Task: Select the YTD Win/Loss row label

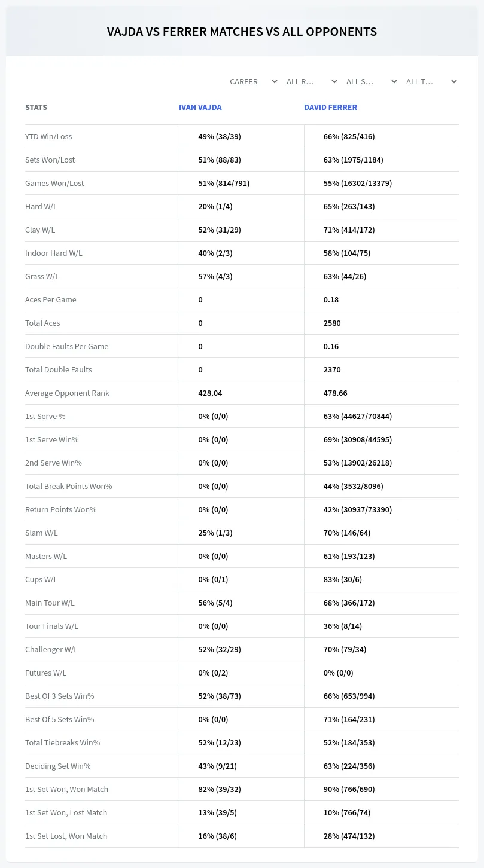Action: click(x=48, y=136)
